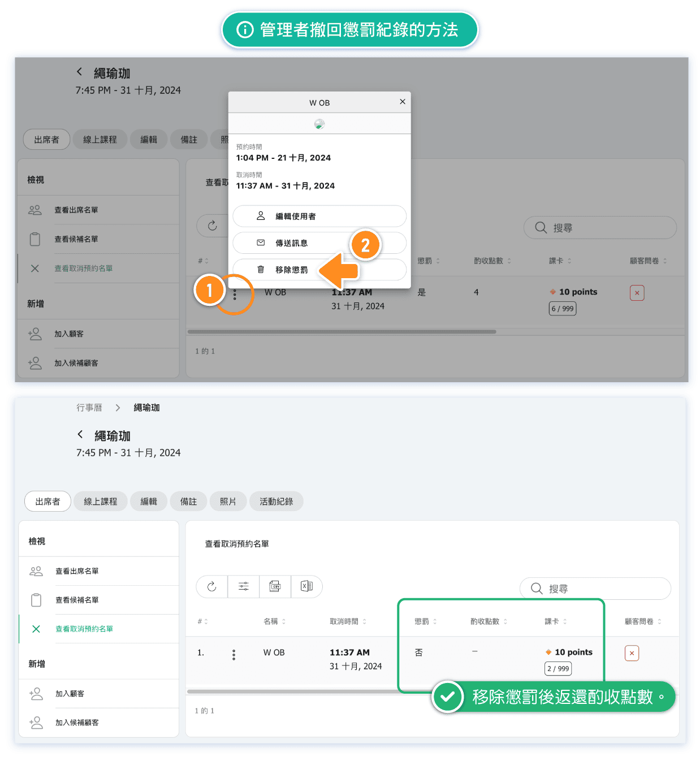Export list with the CSV icon
Image resolution: width=700 pixels, height=761 pixels.
pos(275,587)
